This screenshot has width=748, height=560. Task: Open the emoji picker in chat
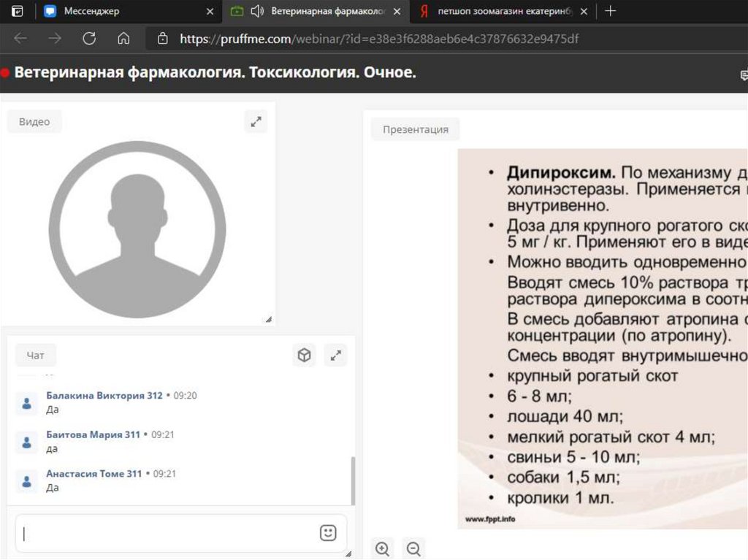coord(328,533)
